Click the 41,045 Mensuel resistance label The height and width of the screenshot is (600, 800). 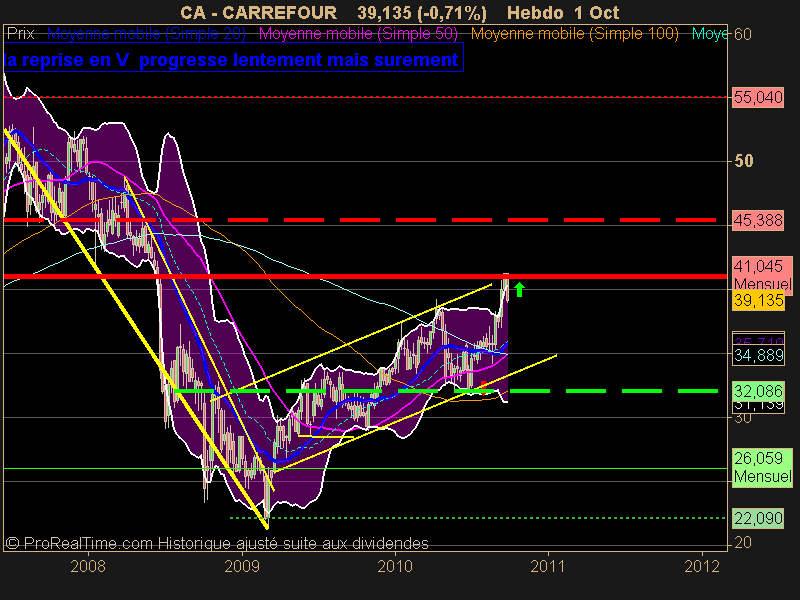click(x=762, y=274)
